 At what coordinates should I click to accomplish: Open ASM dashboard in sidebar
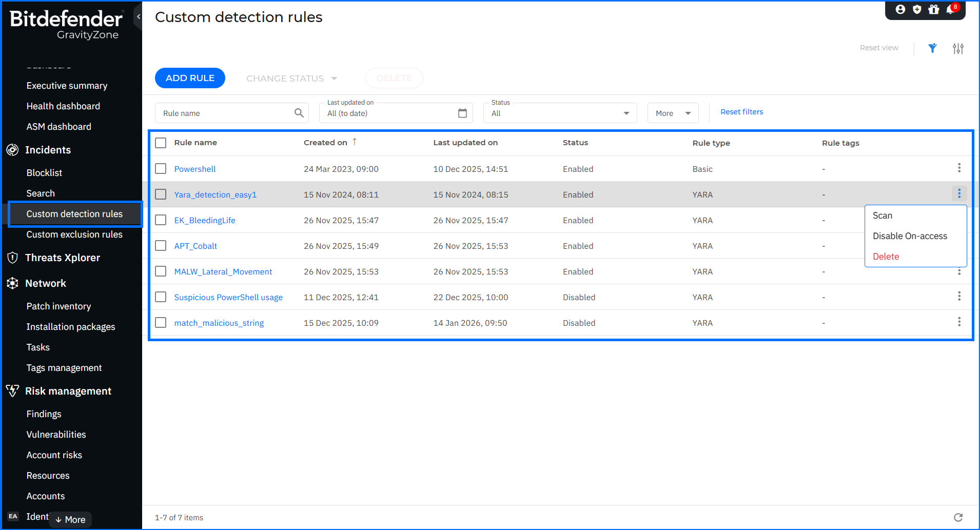[58, 127]
